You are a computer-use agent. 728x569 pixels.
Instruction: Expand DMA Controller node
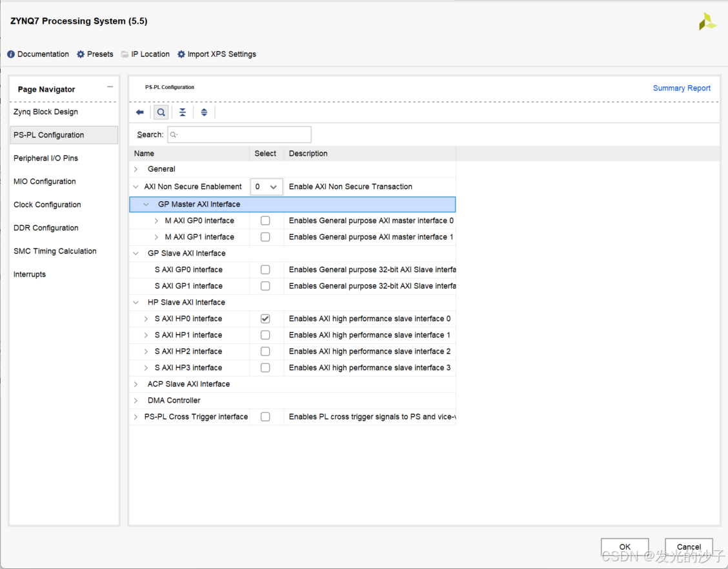coord(136,401)
